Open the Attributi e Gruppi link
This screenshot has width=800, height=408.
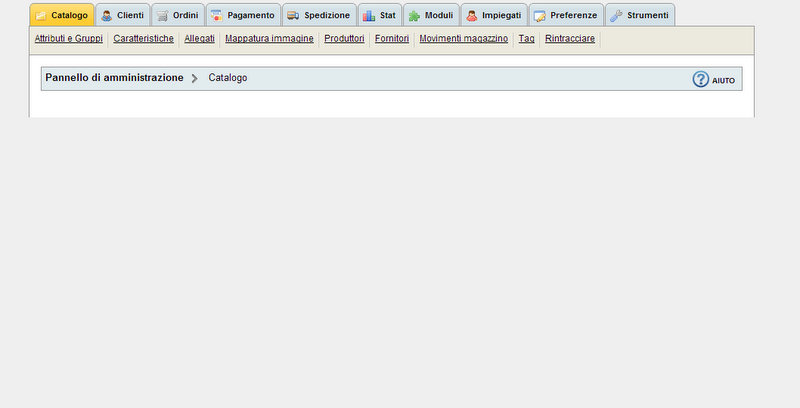68,39
